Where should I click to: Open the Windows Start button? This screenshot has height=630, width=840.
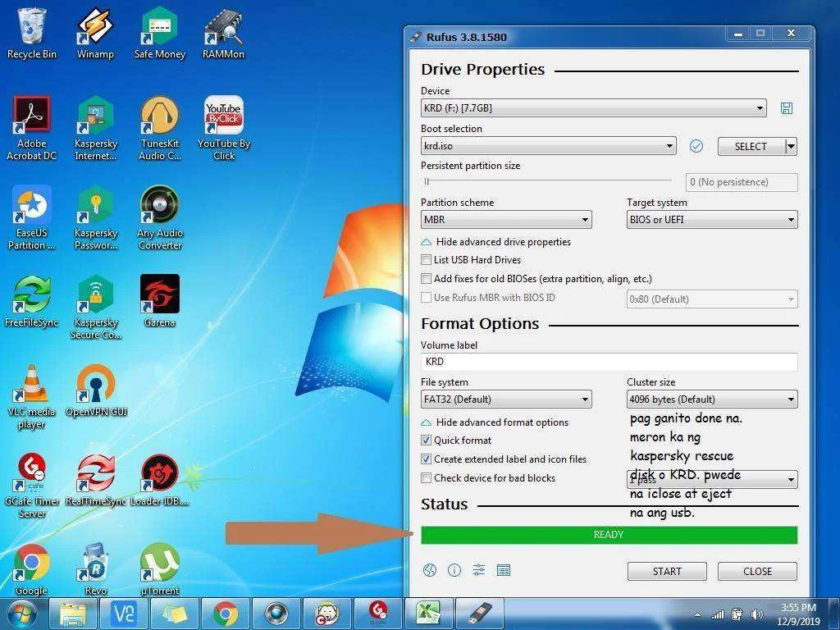click(22, 614)
